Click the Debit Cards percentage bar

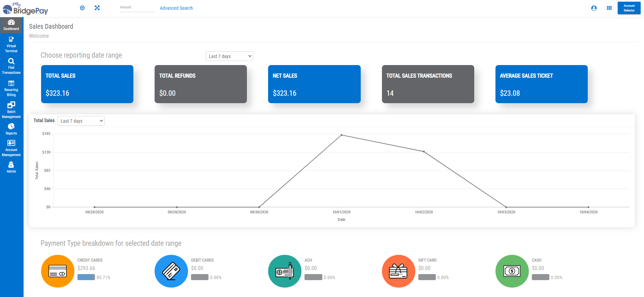click(x=200, y=277)
